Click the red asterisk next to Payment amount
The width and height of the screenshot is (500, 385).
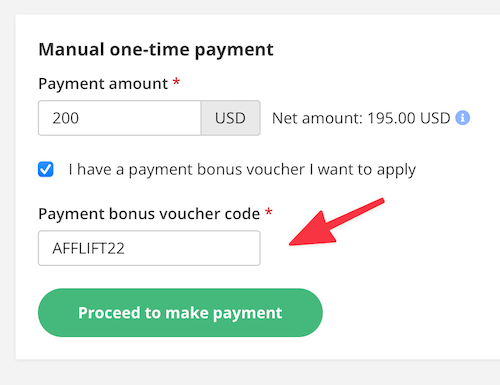click(176, 82)
